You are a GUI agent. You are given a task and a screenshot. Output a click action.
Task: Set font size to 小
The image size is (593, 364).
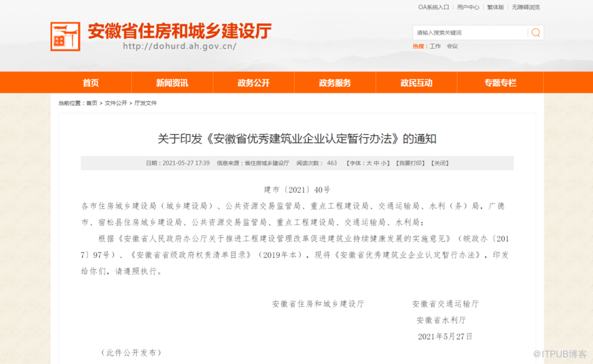coord(384,163)
